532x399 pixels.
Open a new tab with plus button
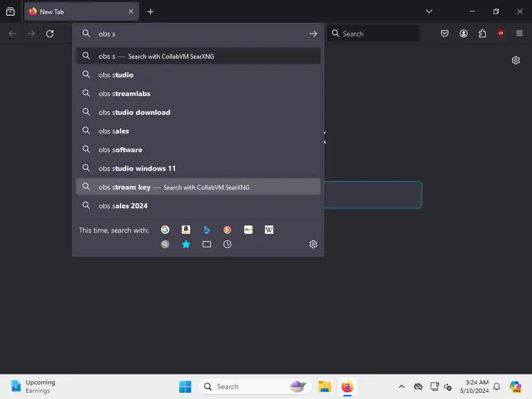tap(150, 12)
